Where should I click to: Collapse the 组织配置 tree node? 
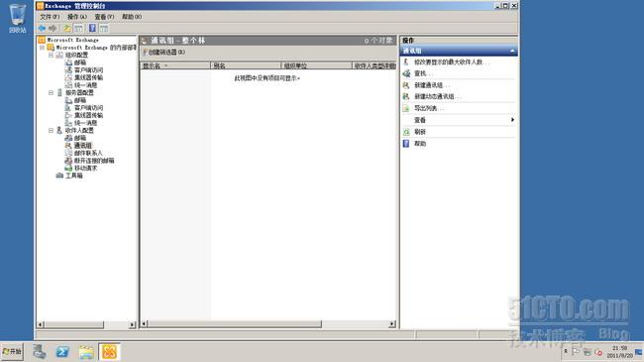pyautogui.click(x=51, y=56)
